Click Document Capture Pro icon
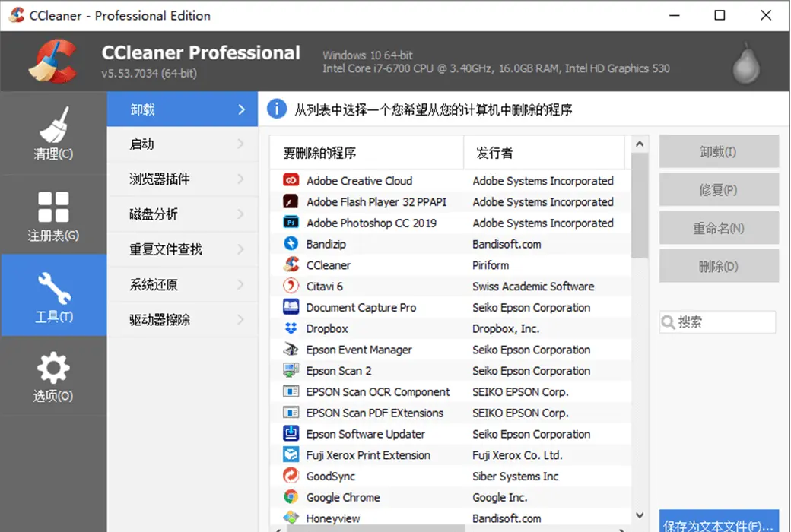 point(291,307)
